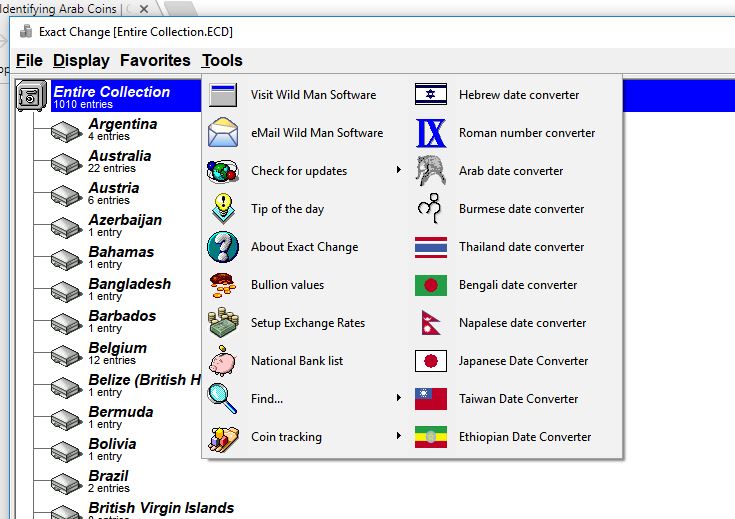Choose Visit Wild Man Software
This screenshot has height=519, width=735.
pyautogui.click(x=313, y=95)
